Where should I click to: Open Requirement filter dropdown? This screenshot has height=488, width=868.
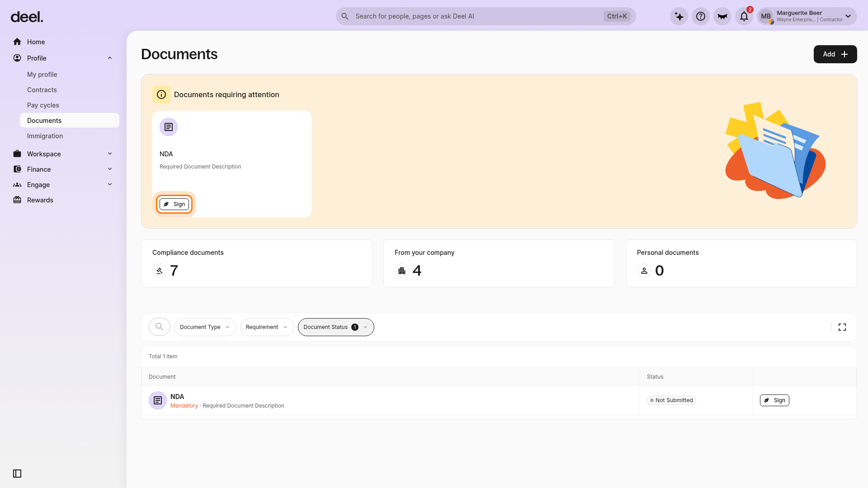coord(267,327)
